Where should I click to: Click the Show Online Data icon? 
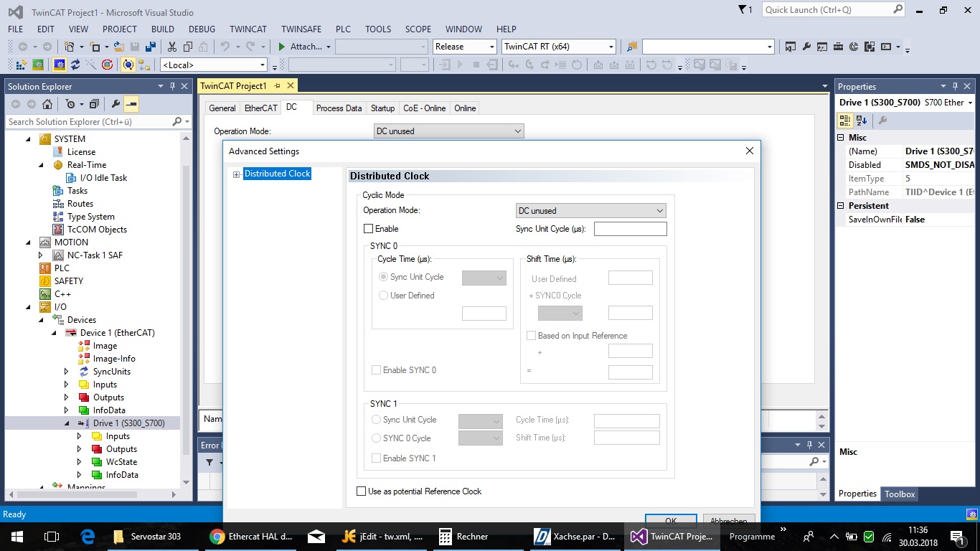[128, 65]
